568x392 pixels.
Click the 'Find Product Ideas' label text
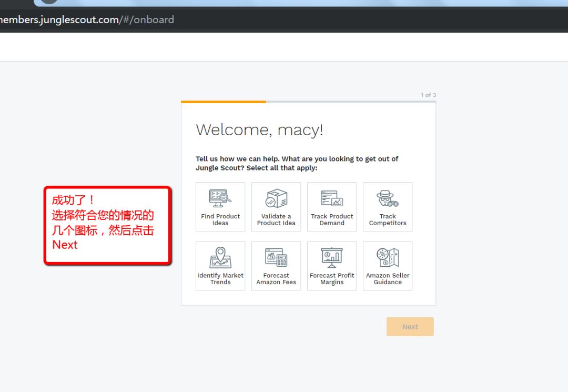tap(220, 219)
